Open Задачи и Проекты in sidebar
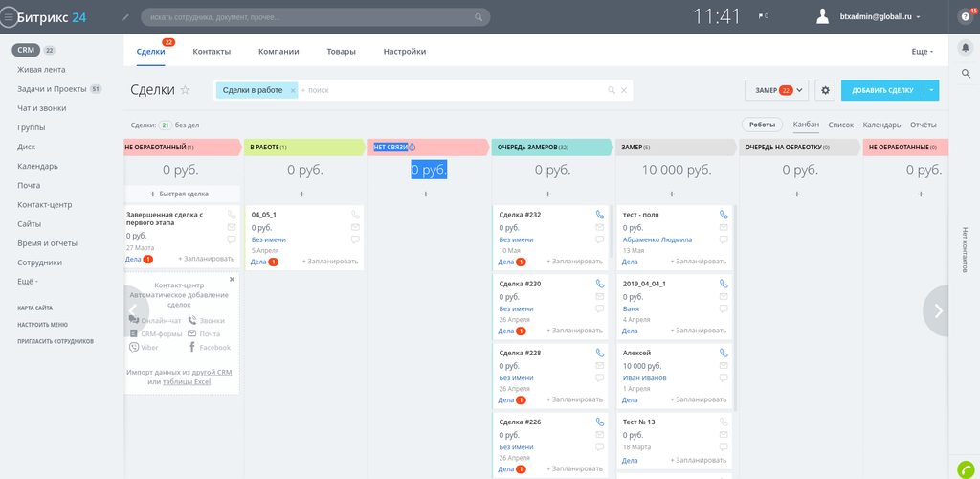 click(52, 89)
